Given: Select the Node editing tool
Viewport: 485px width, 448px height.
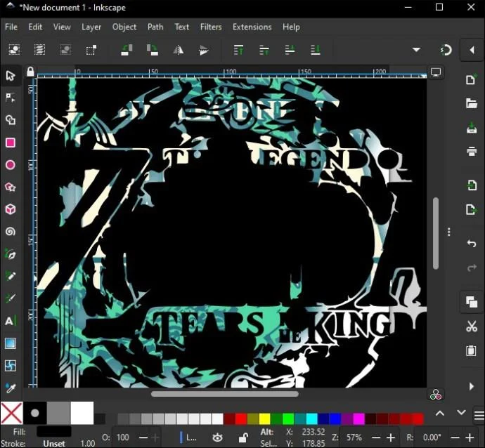Looking at the screenshot, I should [x=11, y=98].
